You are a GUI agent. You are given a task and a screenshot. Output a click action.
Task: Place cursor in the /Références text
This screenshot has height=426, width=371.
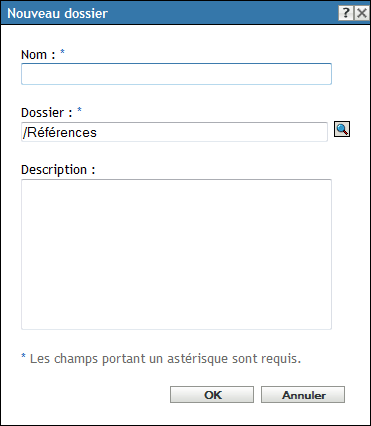60,132
